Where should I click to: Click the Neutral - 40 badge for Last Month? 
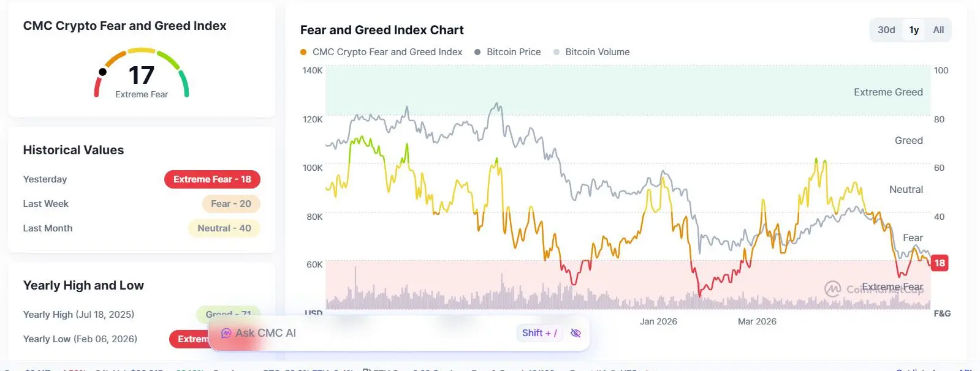coord(224,228)
